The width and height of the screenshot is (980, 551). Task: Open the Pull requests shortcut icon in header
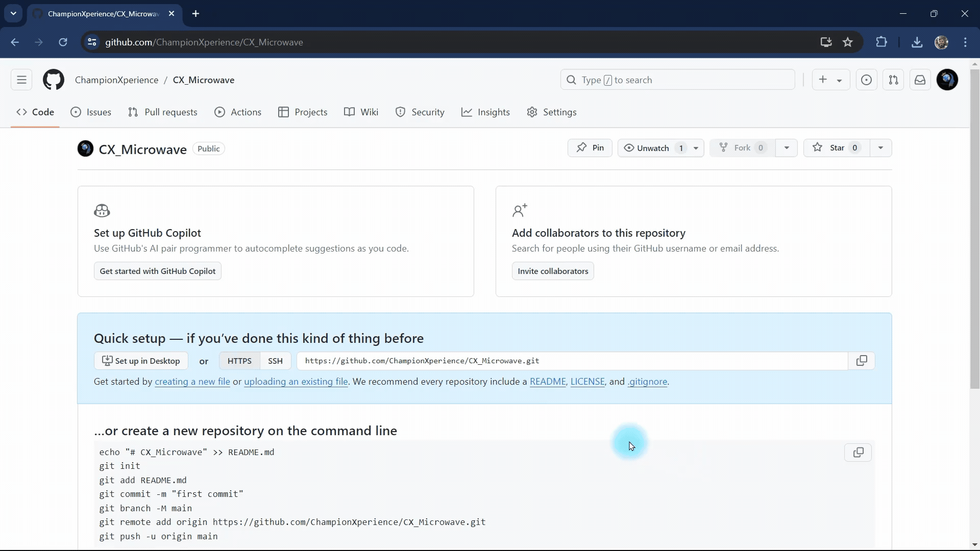point(893,80)
